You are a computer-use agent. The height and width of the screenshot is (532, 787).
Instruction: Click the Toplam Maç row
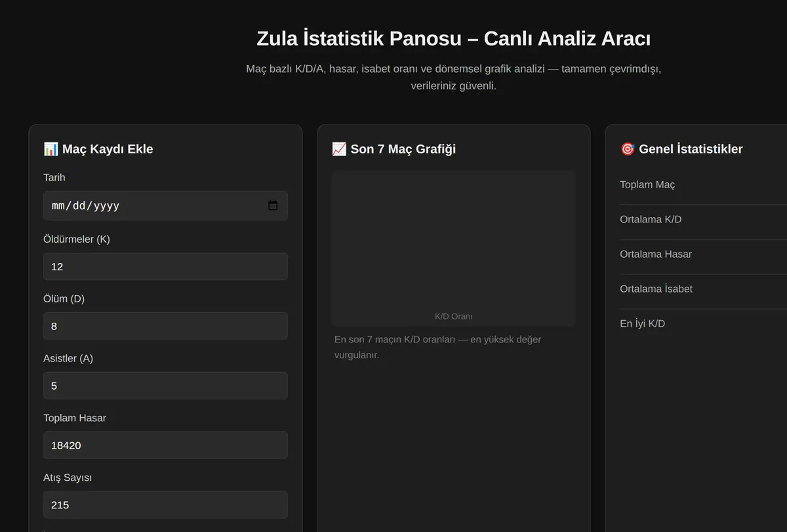(x=703, y=185)
